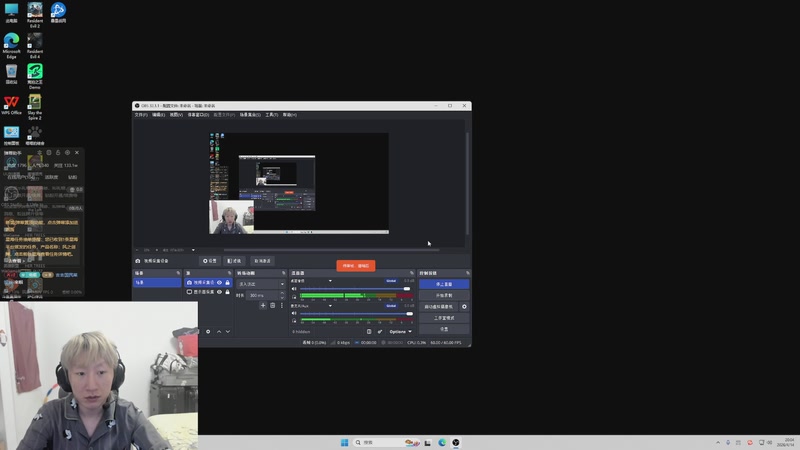
Task: Mute the 桌面音频 speaker icon
Action: coord(294,289)
